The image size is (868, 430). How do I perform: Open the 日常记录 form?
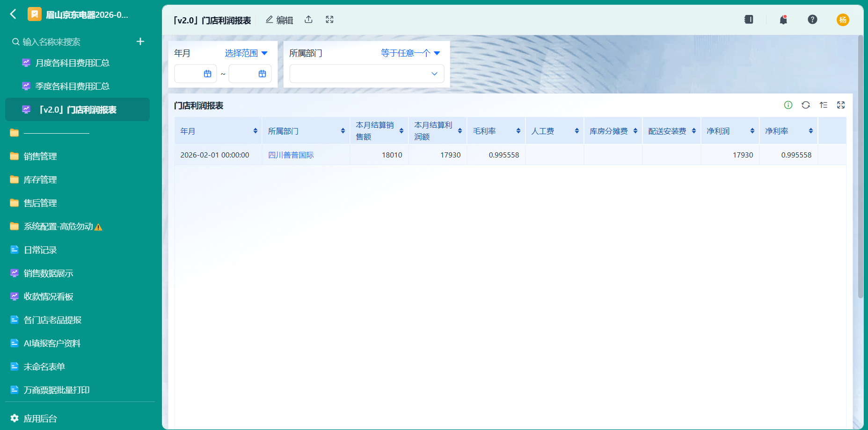[77, 250]
